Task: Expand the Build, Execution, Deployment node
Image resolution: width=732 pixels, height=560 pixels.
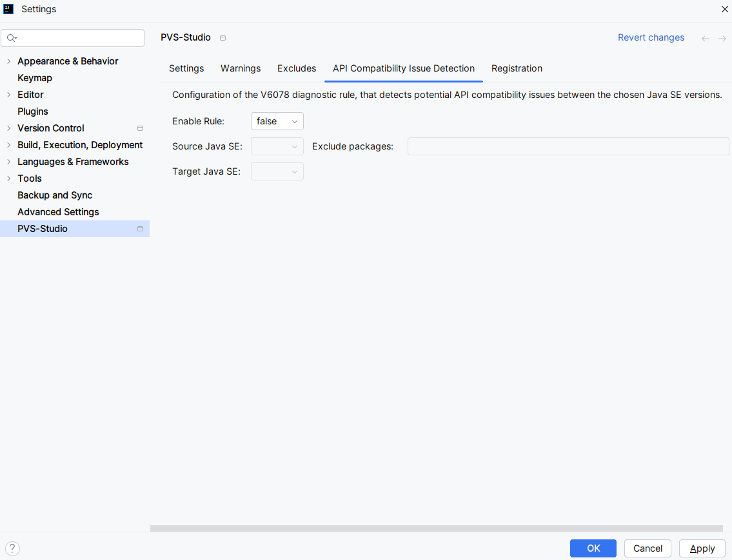Action: [8, 145]
